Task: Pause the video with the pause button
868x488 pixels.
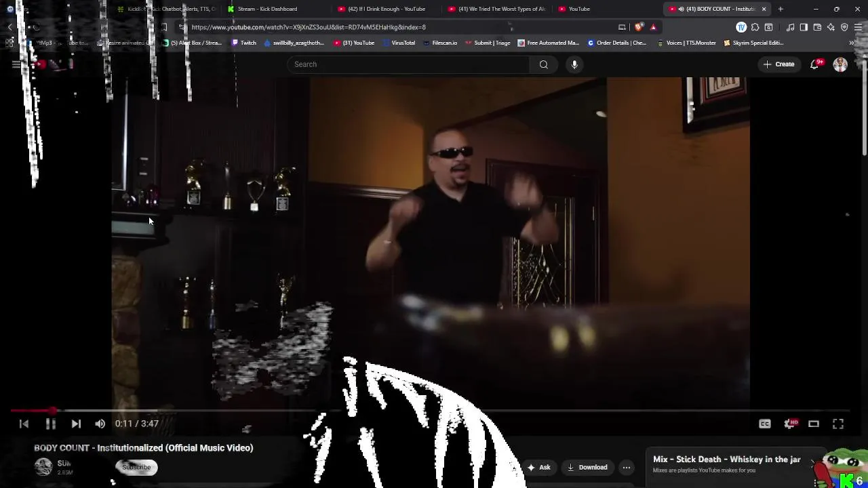Action: coord(50,424)
